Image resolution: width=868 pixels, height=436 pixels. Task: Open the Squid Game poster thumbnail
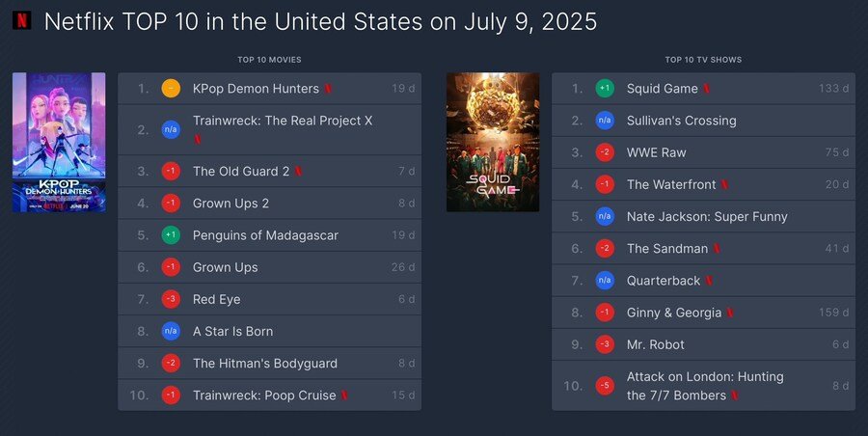493,142
